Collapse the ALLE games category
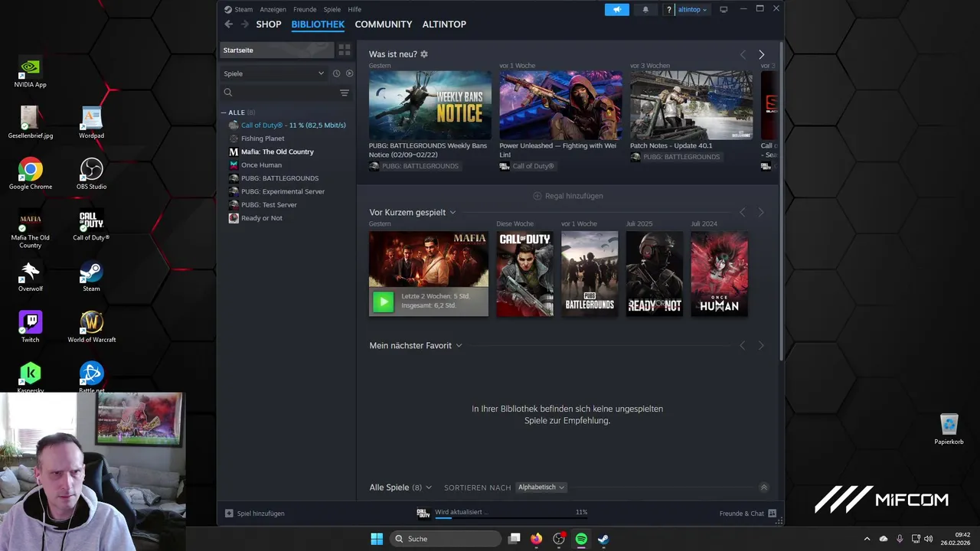 coord(224,112)
